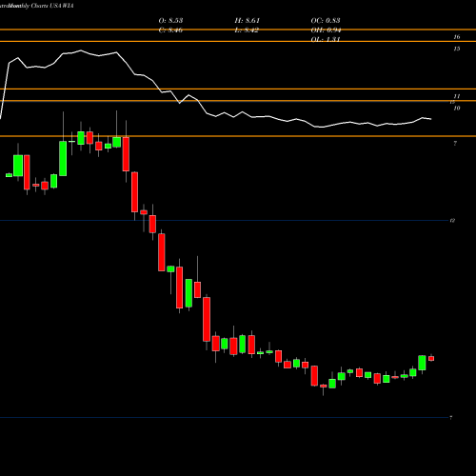Select the close value 'C: 8.46'
This screenshot has height=476, width=476.
pos(170,30)
